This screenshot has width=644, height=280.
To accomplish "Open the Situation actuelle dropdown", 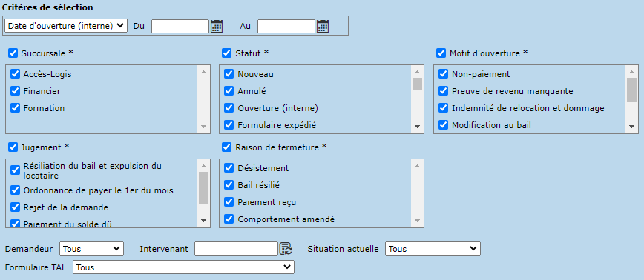I will [x=433, y=248].
